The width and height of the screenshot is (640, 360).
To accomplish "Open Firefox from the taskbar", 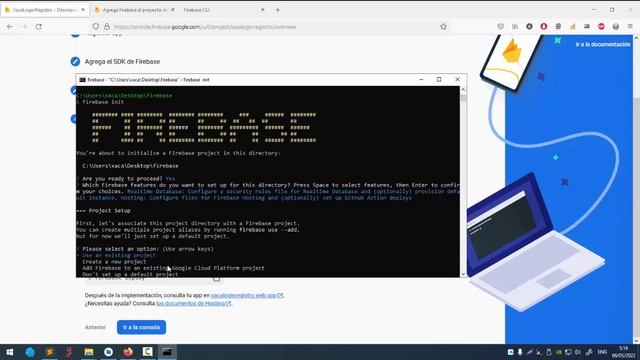I will tap(128, 352).
